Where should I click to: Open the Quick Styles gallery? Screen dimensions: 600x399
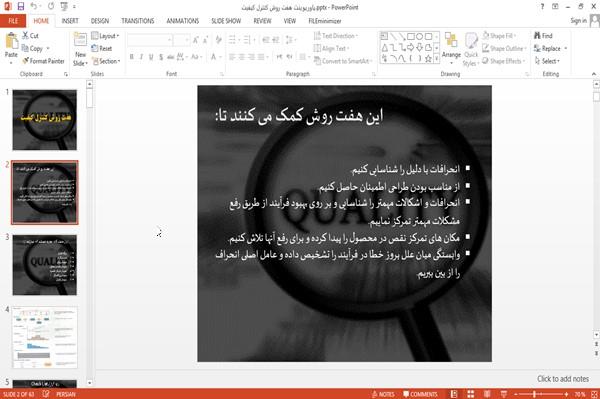pyautogui.click(x=471, y=50)
